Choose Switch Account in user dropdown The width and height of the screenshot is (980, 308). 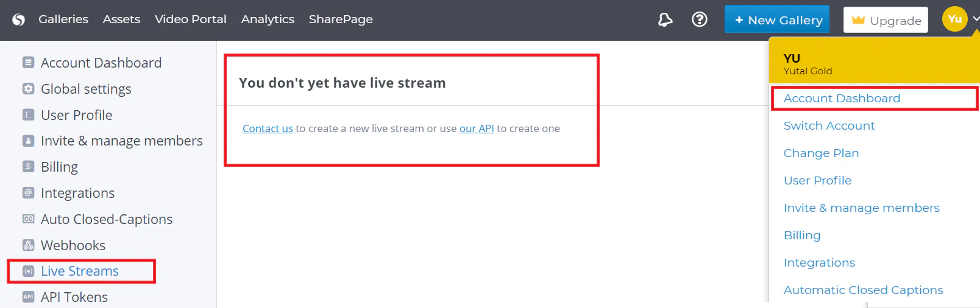(829, 125)
